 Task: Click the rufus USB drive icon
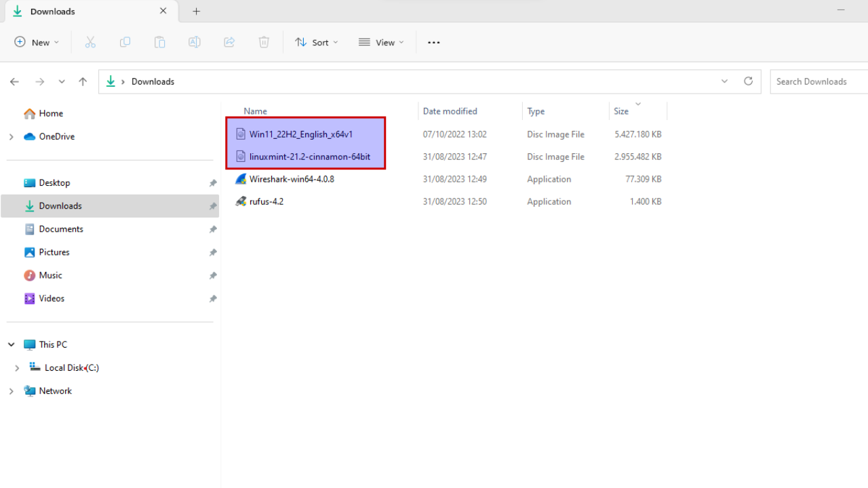(240, 201)
